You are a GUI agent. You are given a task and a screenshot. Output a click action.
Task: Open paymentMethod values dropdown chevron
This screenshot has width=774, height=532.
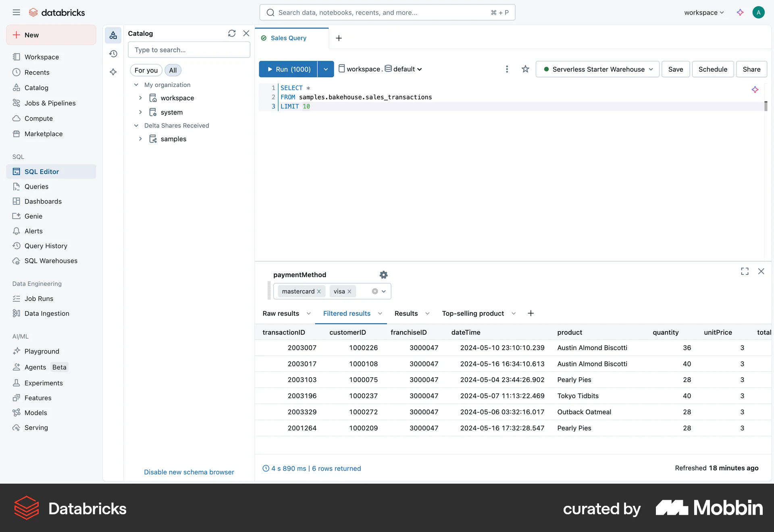tap(384, 291)
